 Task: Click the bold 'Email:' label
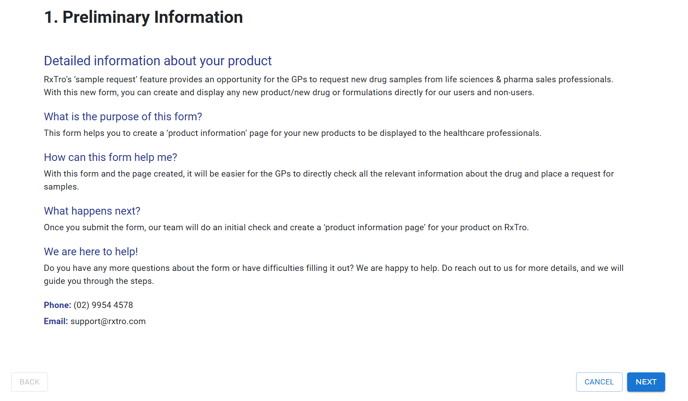click(x=56, y=321)
